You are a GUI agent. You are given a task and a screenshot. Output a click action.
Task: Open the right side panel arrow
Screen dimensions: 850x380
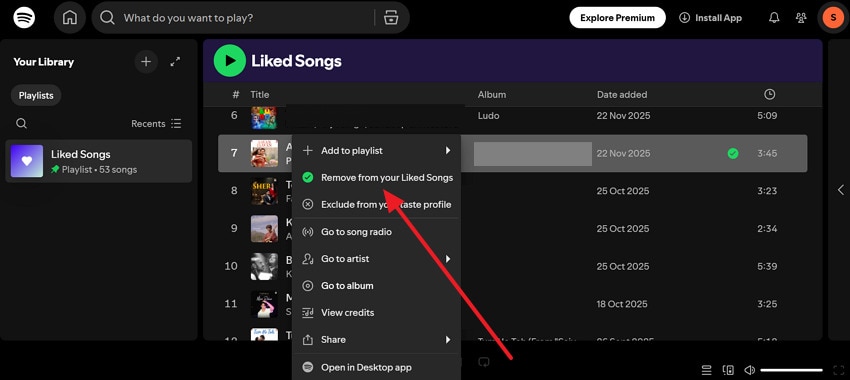840,190
